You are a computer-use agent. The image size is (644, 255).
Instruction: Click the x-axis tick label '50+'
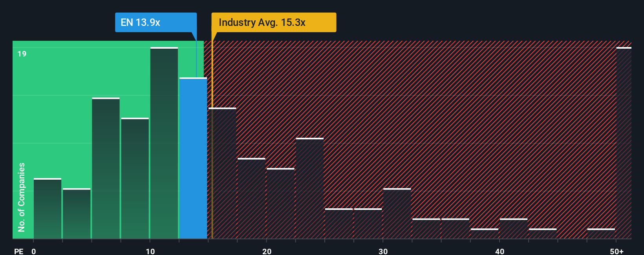point(617,251)
